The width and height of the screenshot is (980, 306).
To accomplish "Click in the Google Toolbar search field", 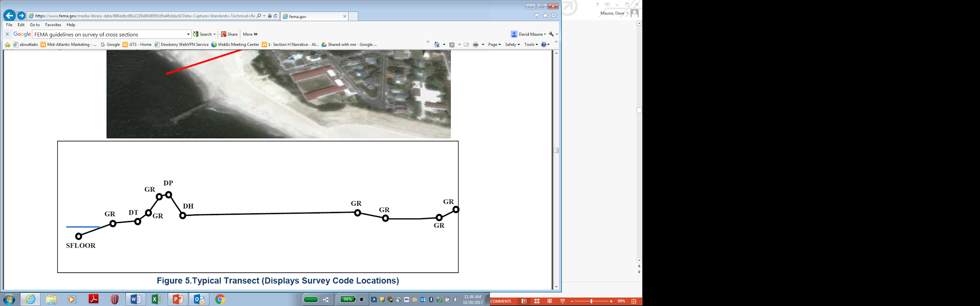I will tap(109, 34).
